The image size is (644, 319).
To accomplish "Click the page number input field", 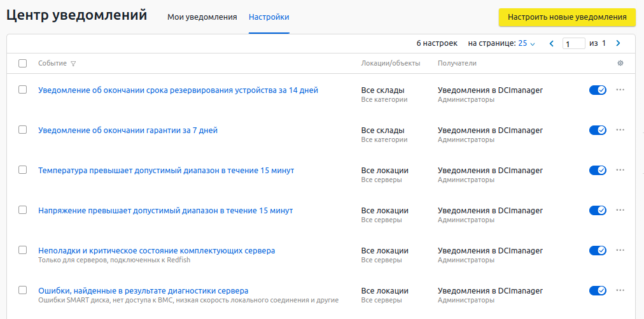I will coord(573,43).
